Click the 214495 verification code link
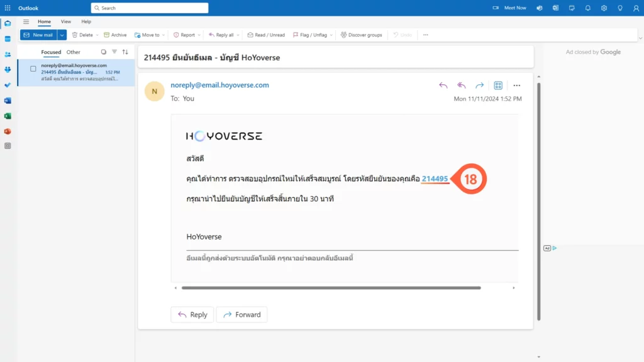The image size is (644, 362). pyautogui.click(x=435, y=178)
